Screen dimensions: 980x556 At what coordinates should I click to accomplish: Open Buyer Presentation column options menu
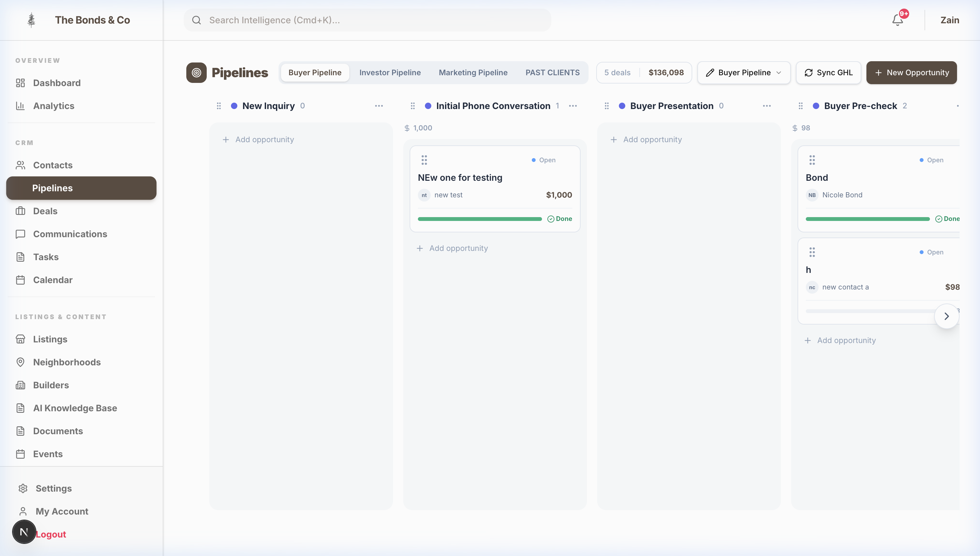tap(767, 106)
